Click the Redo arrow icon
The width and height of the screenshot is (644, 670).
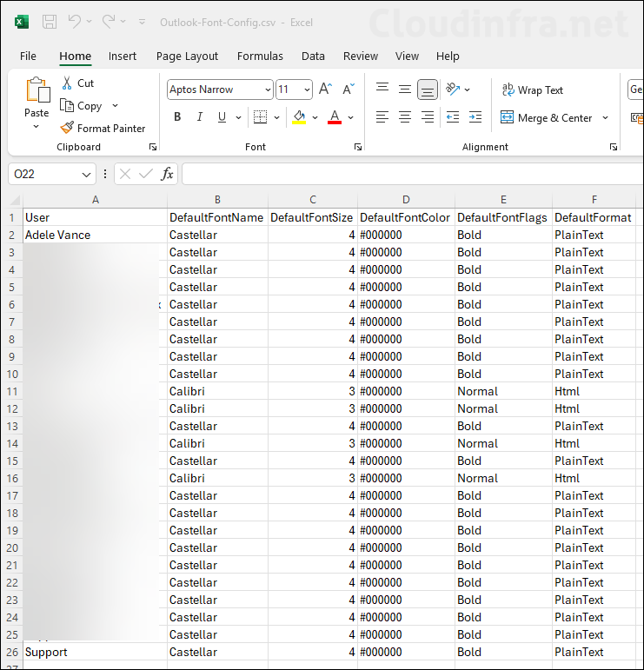pyautogui.click(x=108, y=21)
